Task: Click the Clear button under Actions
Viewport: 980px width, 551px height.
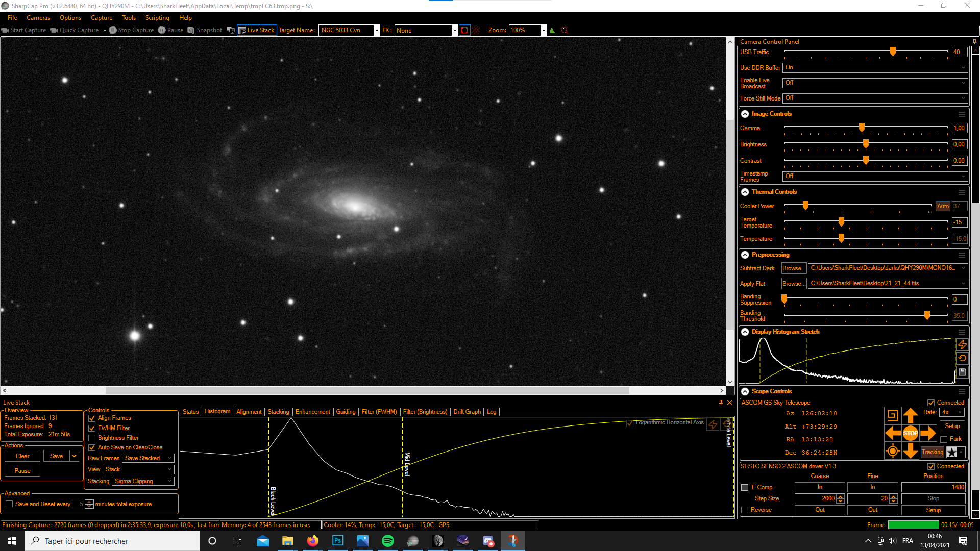Action: click(x=22, y=456)
